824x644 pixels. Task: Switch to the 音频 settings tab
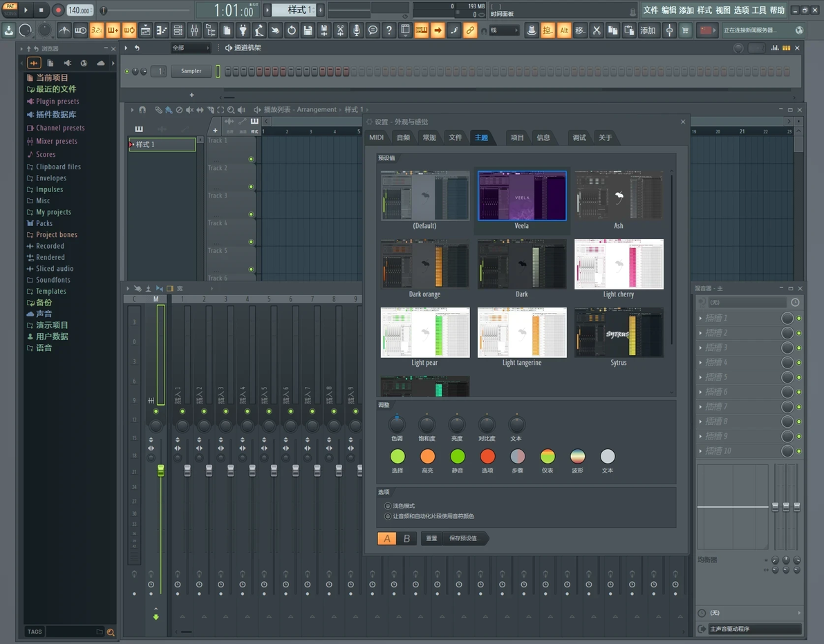tap(403, 138)
